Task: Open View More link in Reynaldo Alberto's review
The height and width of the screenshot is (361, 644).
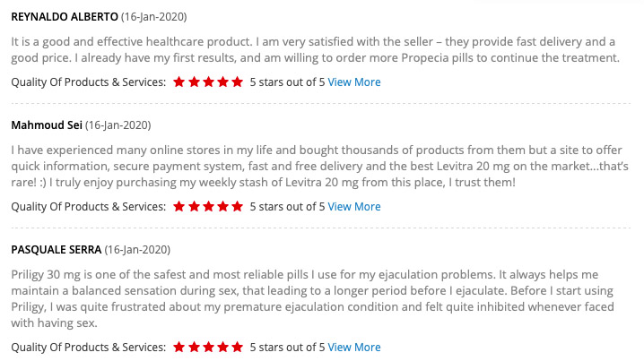Action: click(354, 82)
